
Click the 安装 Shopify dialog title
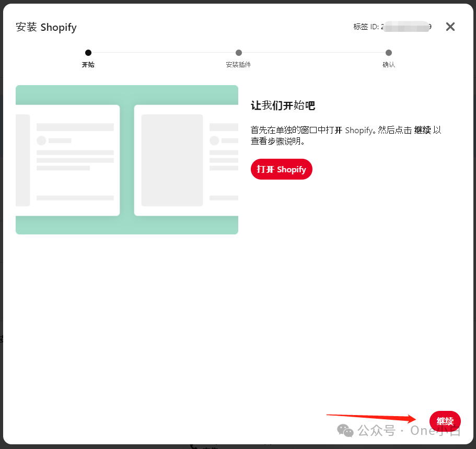tap(46, 27)
